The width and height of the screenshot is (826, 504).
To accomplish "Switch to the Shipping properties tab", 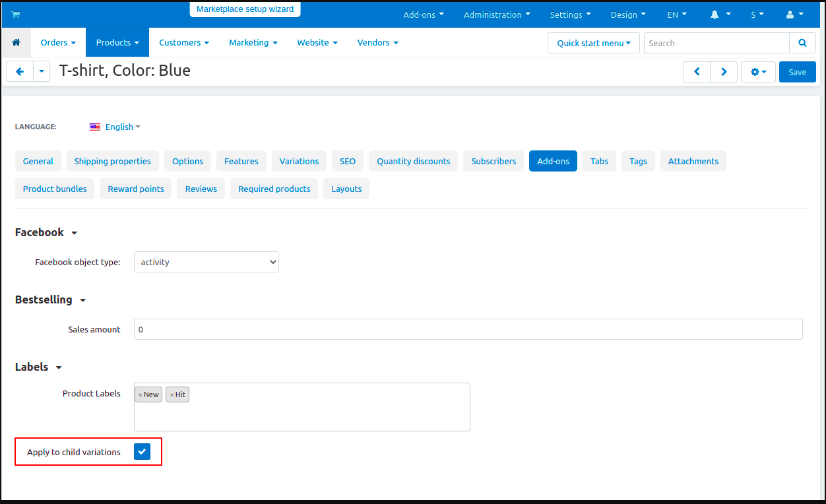I will click(113, 161).
